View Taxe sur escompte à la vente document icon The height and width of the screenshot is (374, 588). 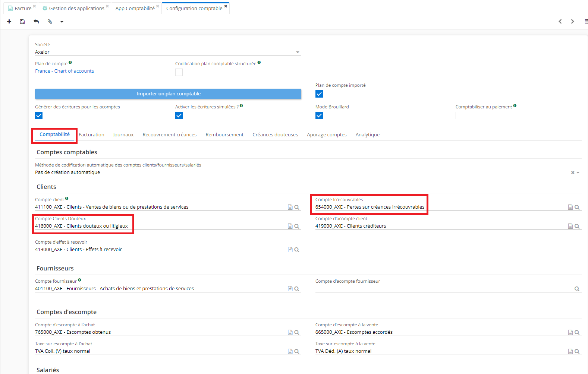tap(570, 351)
